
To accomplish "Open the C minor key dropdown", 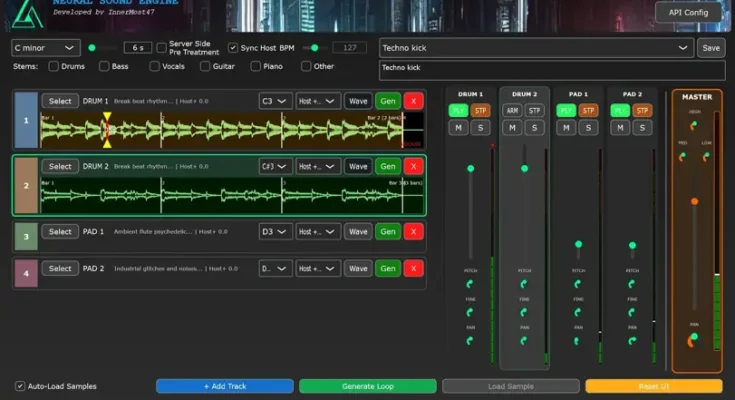I will click(x=45, y=47).
